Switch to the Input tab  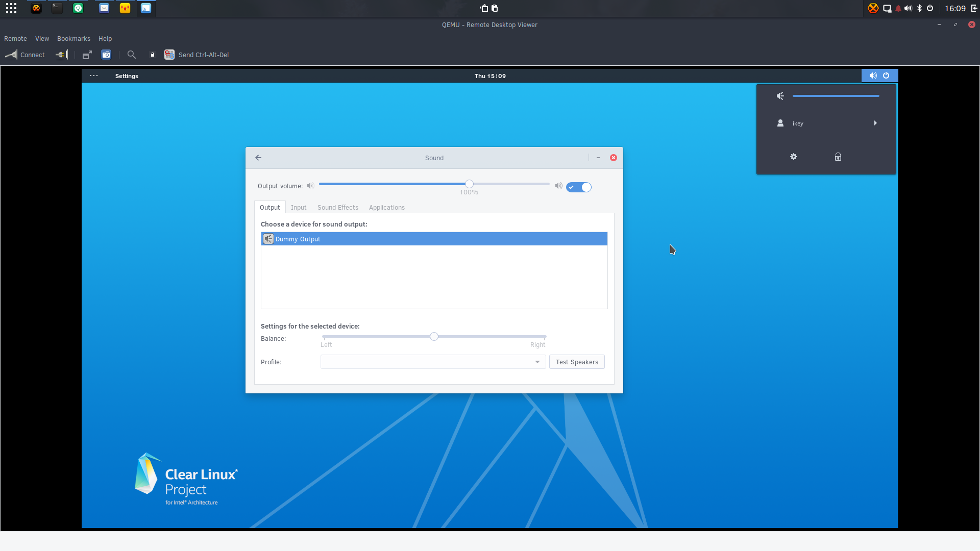coord(299,207)
